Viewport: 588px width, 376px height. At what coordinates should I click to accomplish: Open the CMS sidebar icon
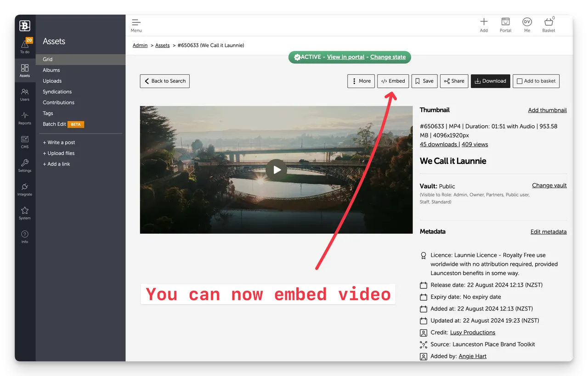[25, 142]
